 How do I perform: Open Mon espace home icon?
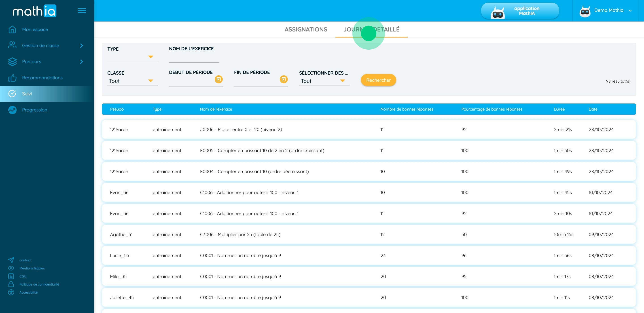pos(12,29)
